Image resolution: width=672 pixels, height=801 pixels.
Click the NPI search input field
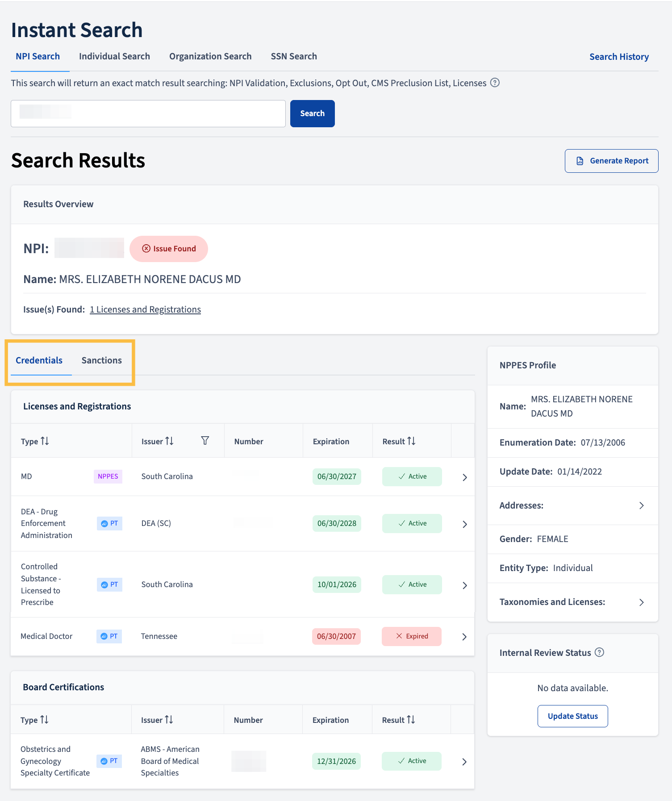point(148,113)
